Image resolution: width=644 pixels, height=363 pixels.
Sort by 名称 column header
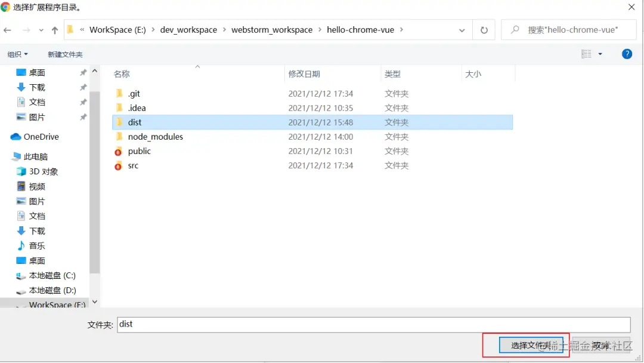(121, 74)
